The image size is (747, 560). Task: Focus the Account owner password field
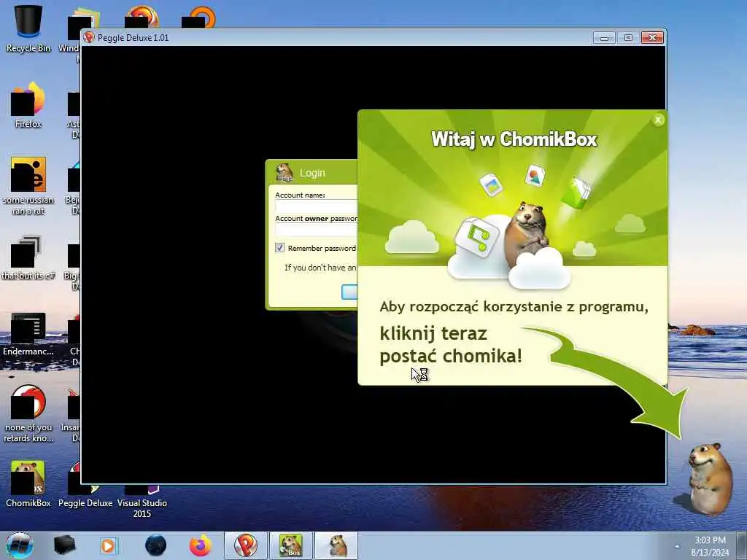317,230
